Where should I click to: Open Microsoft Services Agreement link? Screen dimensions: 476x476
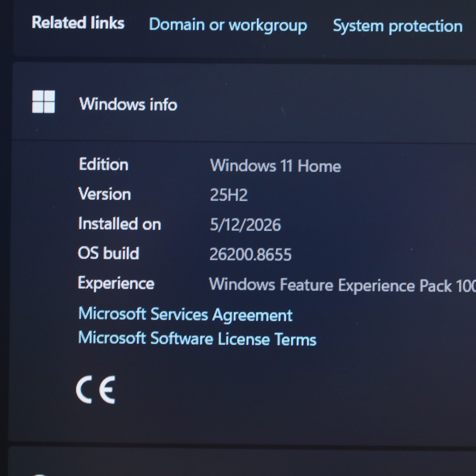tap(185, 314)
